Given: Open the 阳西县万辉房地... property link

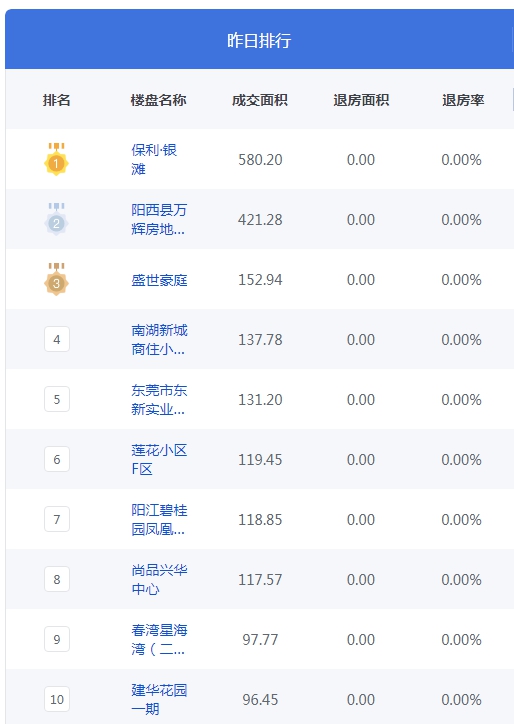Looking at the screenshot, I should click(x=159, y=219).
